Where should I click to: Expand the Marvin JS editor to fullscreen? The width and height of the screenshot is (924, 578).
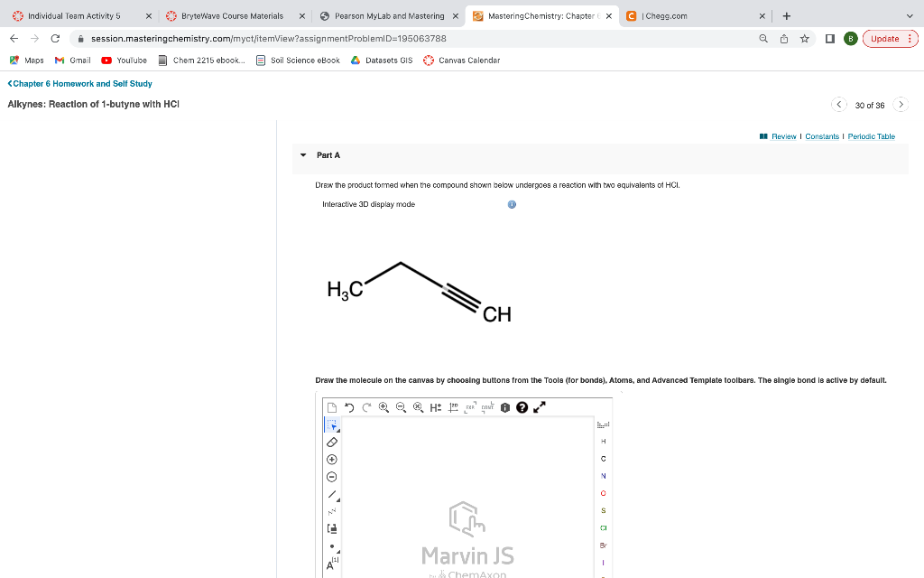pyautogui.click(x=538, y=407)
